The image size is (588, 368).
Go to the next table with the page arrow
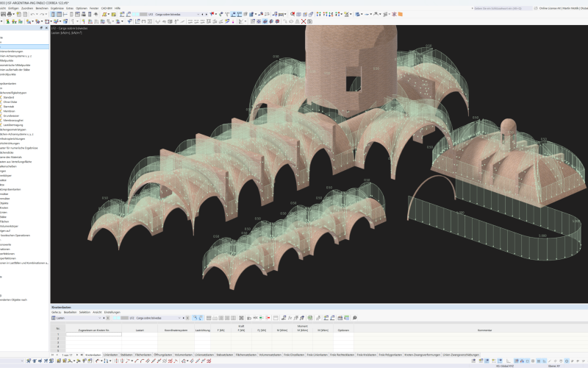click(x=77, y=355)
